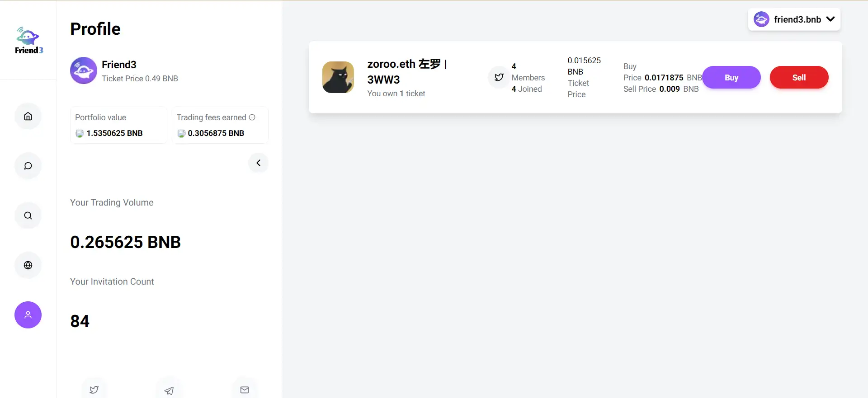Open the globe explore sidebar icon
The width and height of the screenshot is (868, 398).
28,265
